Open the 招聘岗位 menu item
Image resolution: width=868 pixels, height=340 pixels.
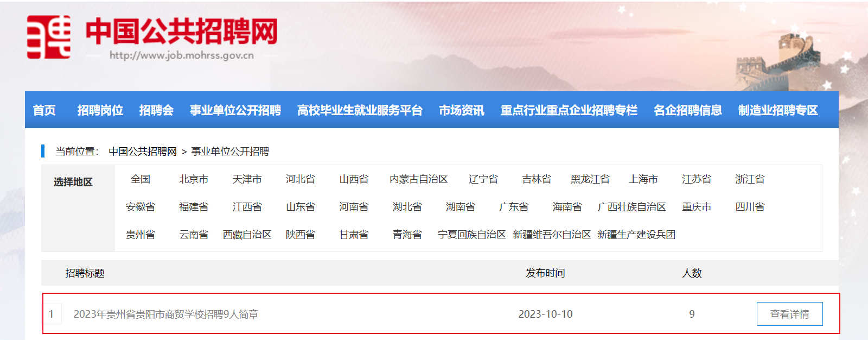[100, 110]
